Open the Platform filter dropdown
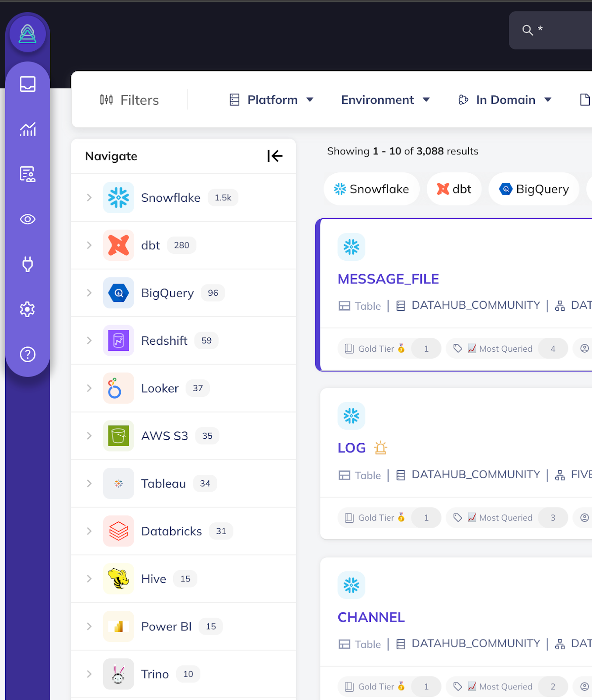The width and height of the screenshot is (592, 700). point(272,100)
